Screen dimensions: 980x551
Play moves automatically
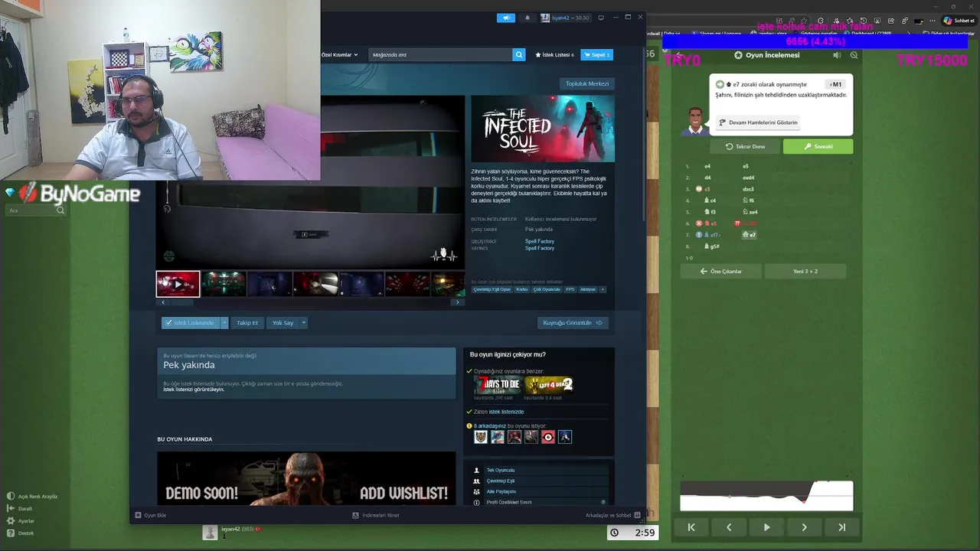pos(766,527)
